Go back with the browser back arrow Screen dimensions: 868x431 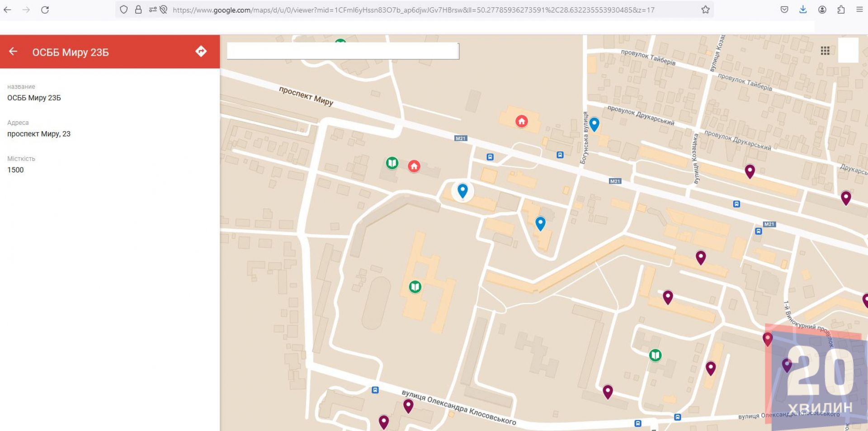coord(8,10)
